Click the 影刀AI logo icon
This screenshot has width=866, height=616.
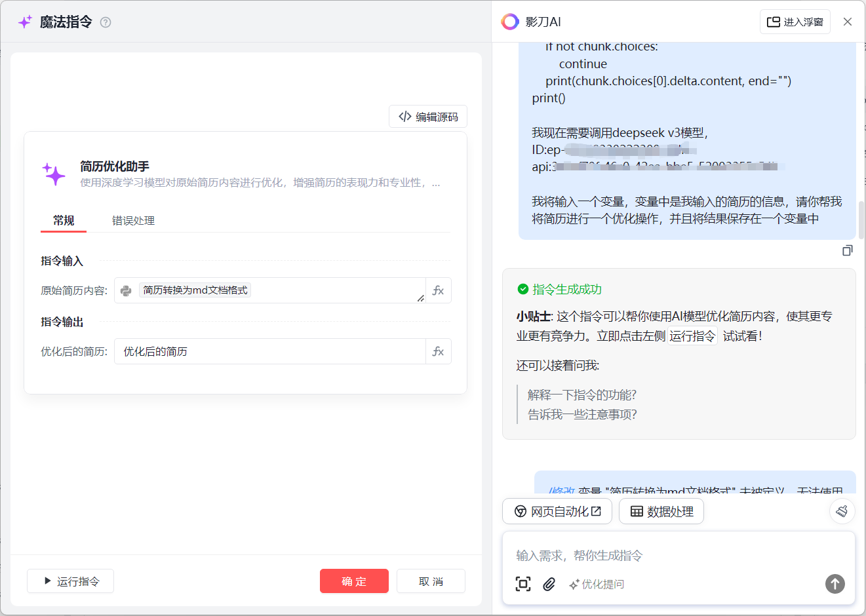[x=510, y=22]
